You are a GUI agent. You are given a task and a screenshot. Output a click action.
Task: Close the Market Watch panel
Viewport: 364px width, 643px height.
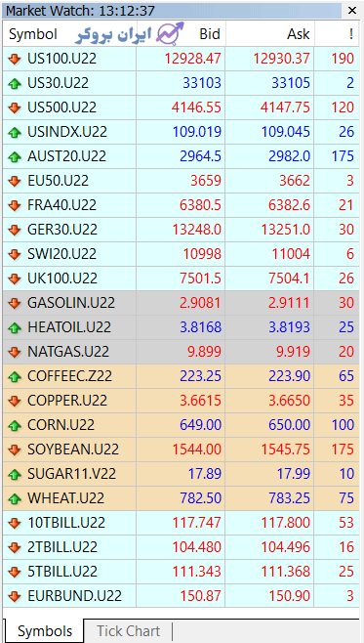click(352, 11)
